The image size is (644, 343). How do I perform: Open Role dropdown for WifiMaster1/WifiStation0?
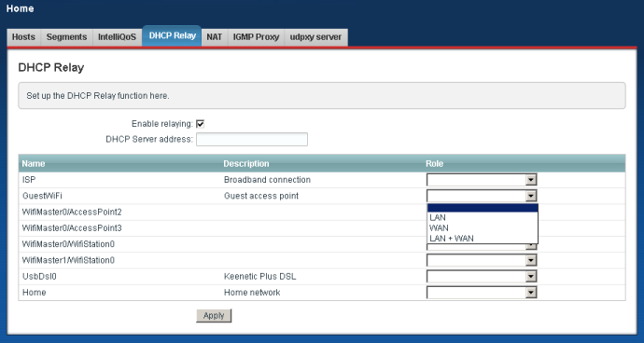(482, 260)
